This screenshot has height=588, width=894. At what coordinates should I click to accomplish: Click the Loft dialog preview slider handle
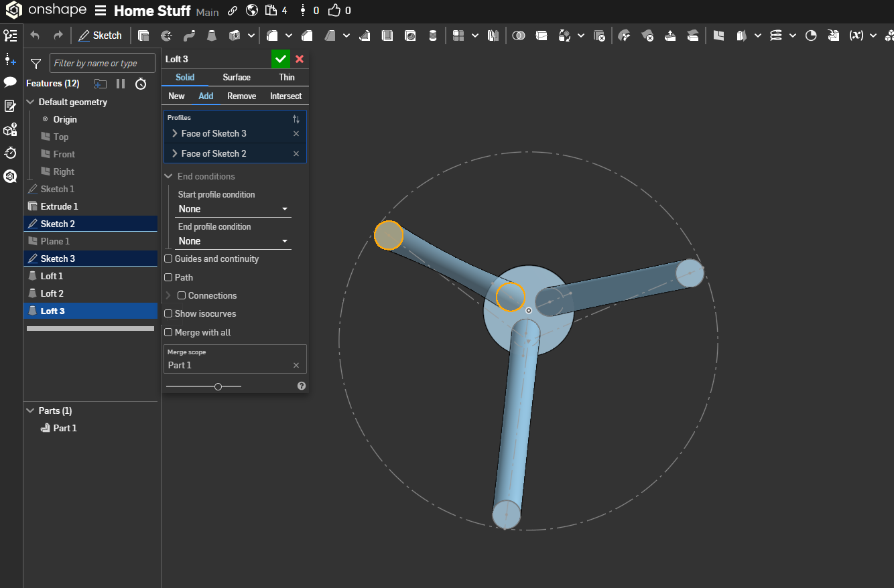tap(218, 386)
